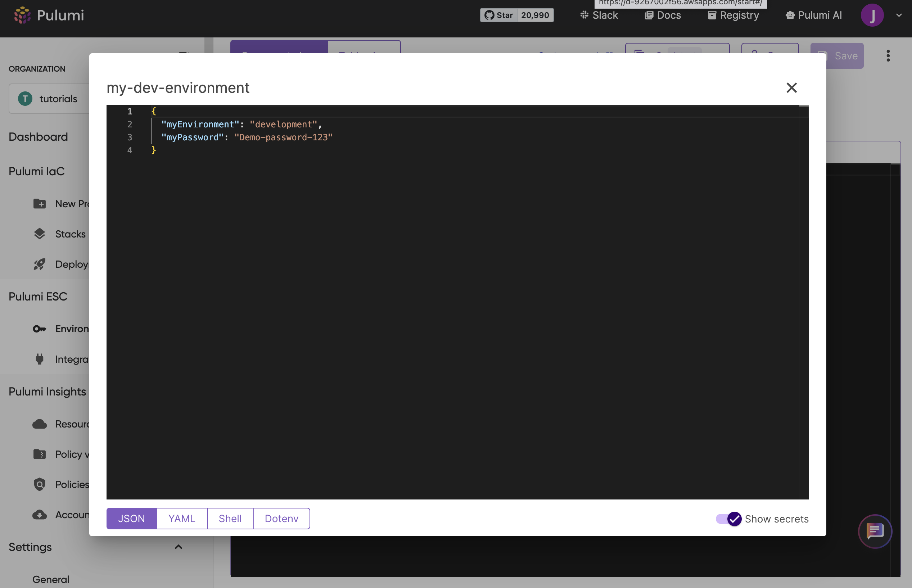The width and height of the screenshot is (912, 588).
Task: Open the Docs link
Action: [663, 15]
